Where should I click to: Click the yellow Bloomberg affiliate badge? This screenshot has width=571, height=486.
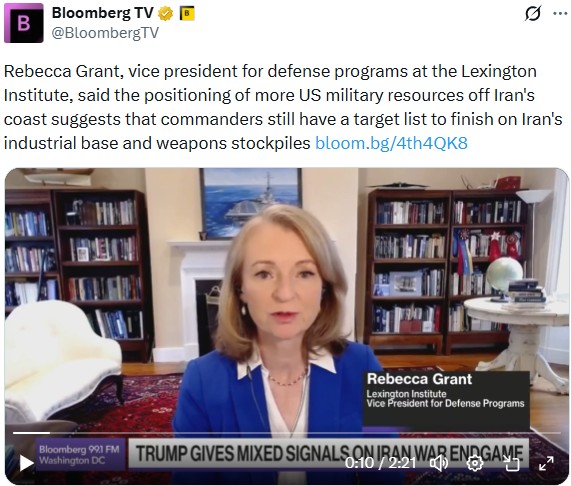tap(187, 14)
